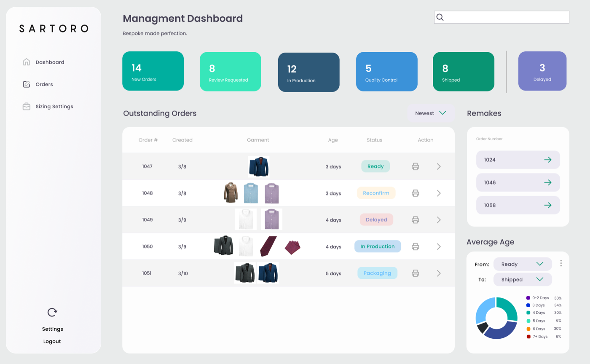This screenshot has height=364, width=590.
Task: Expand order 1048 row chevron
Action: point(439,193)
